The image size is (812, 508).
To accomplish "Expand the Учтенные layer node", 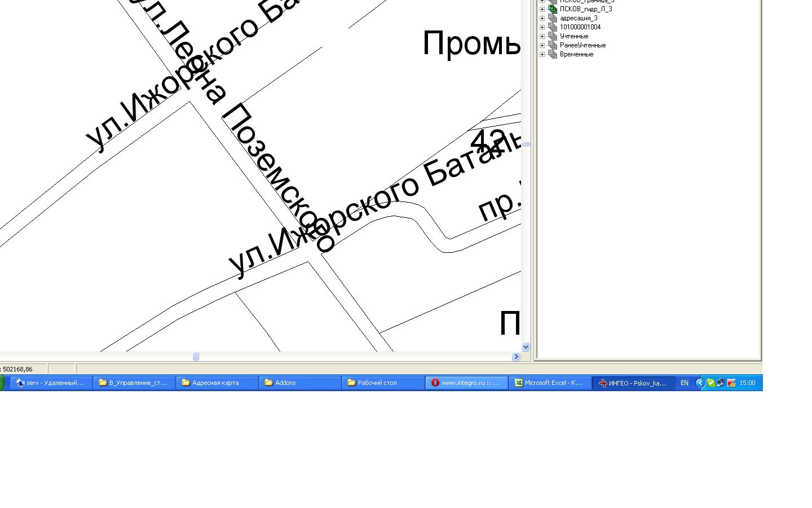I will pyautogui.click(x=542, y=36).
